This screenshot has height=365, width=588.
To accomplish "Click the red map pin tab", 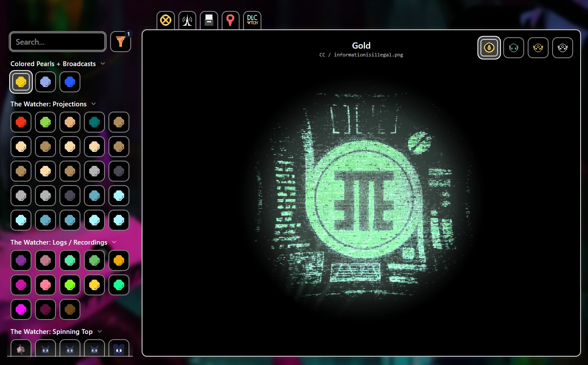I will tap(230, 20).
